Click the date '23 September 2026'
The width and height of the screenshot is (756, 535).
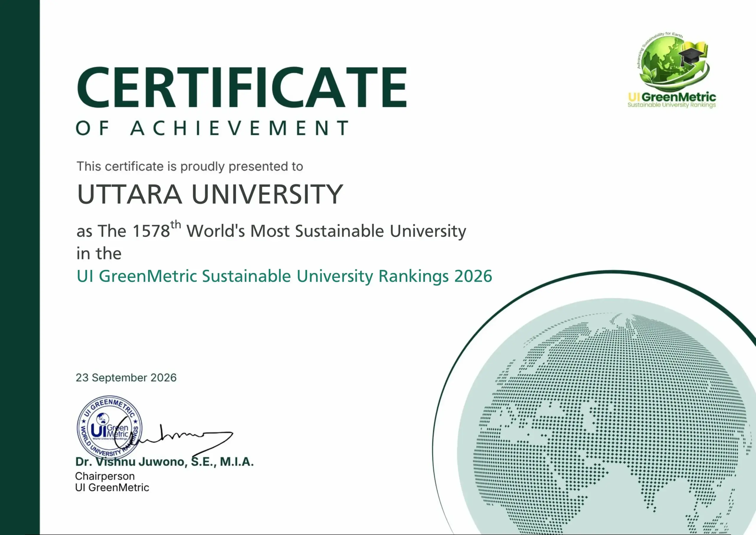coord(126,378)
